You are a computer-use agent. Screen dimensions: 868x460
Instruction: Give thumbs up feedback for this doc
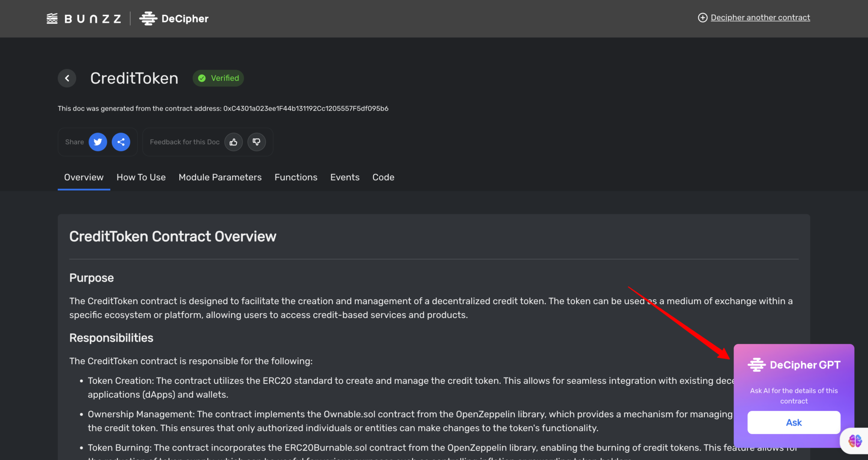pyautogui.click(x=234, y=142)
